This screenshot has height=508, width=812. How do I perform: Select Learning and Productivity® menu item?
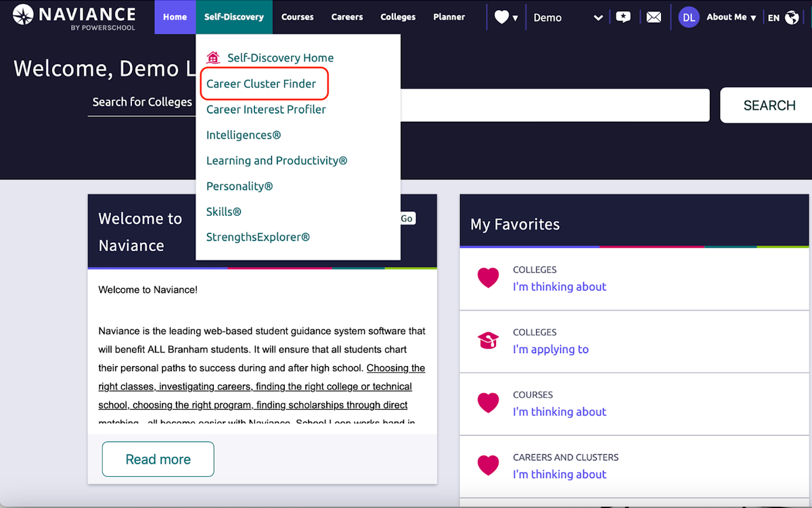(277, 161)
